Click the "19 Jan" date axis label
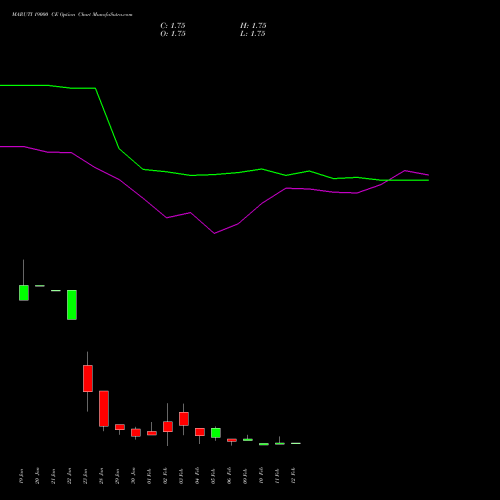The width and height of the screenshot is (500, 500). coord(22,476)
